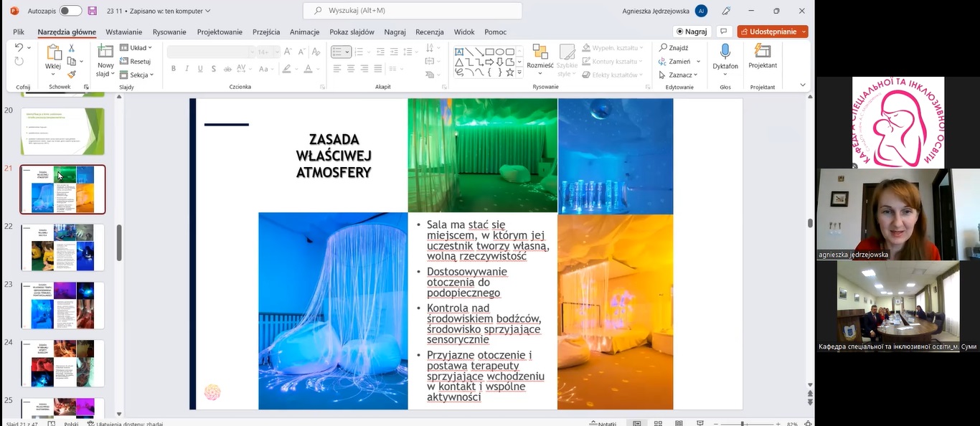Click the purple Save disk icon
The width and height of the screenshot is (980, 426).
coord(92,11)
